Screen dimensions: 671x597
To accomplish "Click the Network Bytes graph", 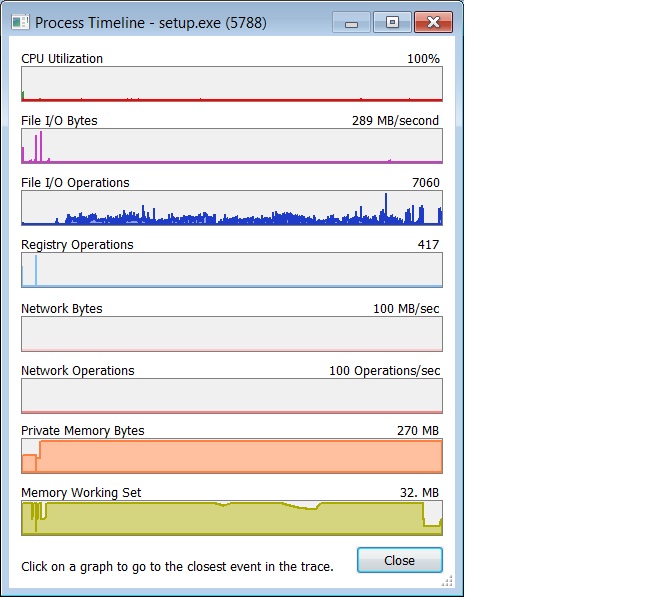I will tap(232, 334).
